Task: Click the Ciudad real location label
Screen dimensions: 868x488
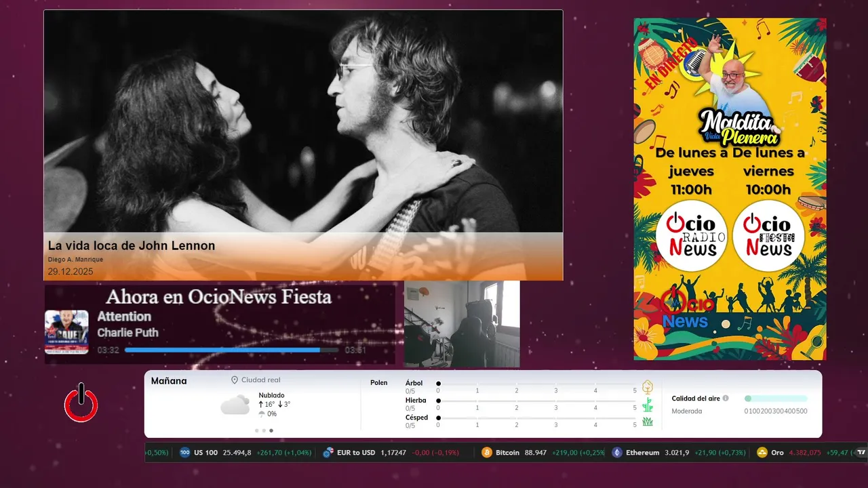Action: [260, 380]
